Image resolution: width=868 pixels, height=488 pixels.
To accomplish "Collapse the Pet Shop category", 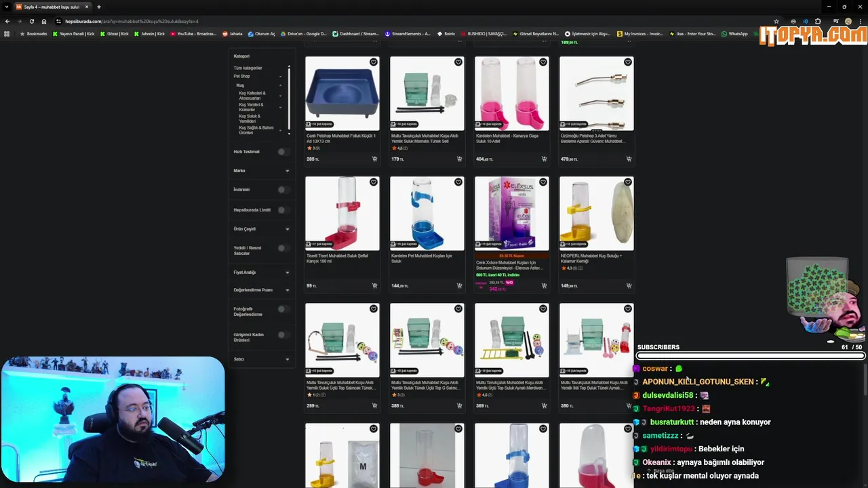I will pyautogui.click(x=280, y=77).
